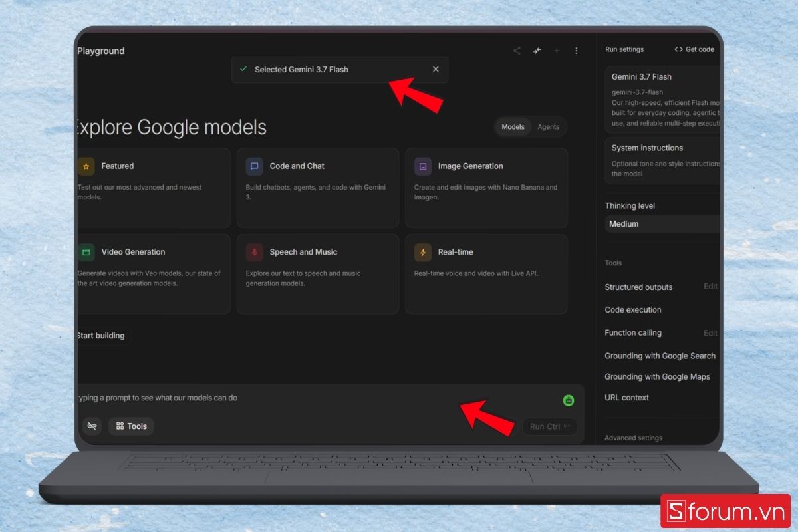Open the Thinking level Medium dropdown

coord(663,224)
